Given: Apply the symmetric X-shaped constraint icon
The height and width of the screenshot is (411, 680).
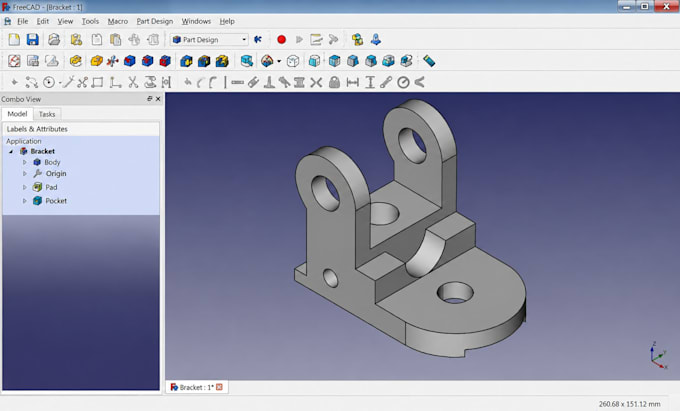Looking at the screenshot, I should pyautogui.click(x=316, y=82).
